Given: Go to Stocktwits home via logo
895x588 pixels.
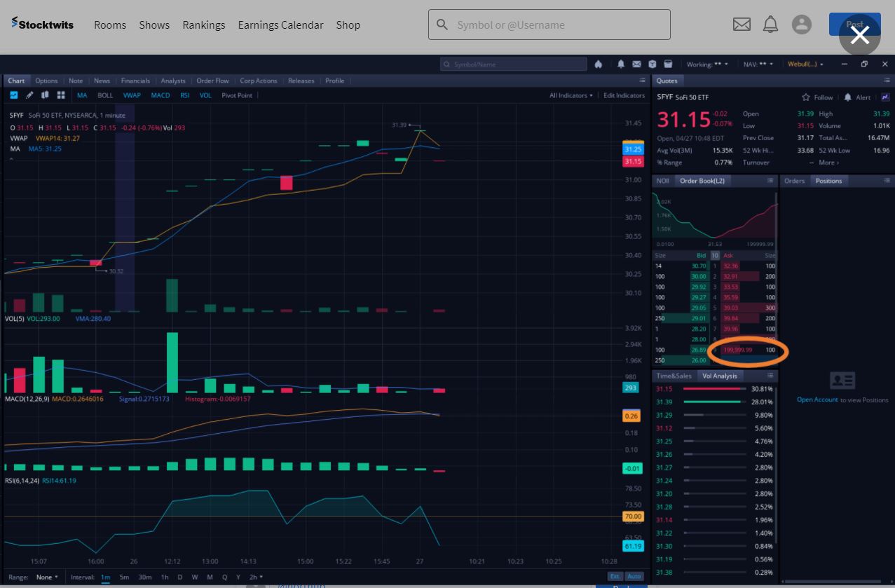Looking at the screenshot, I should coord(42,24).
